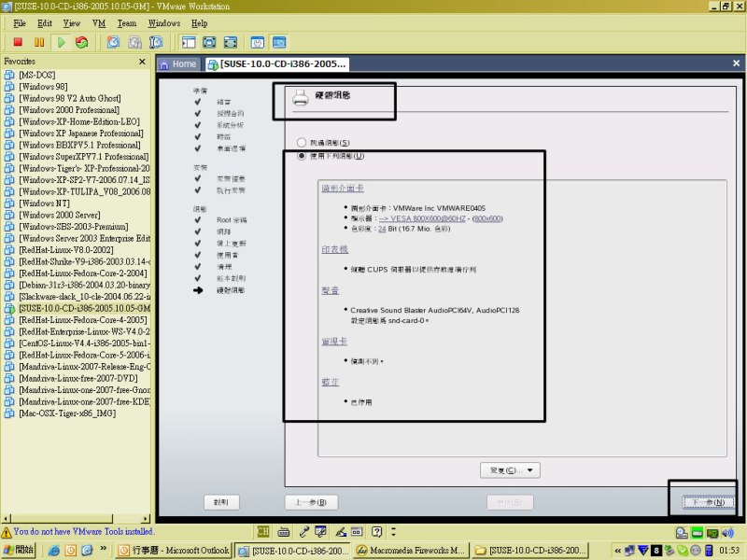The image size is (747, 560).
Task: Open the Windows Start button
Action: tap(19, 550)
